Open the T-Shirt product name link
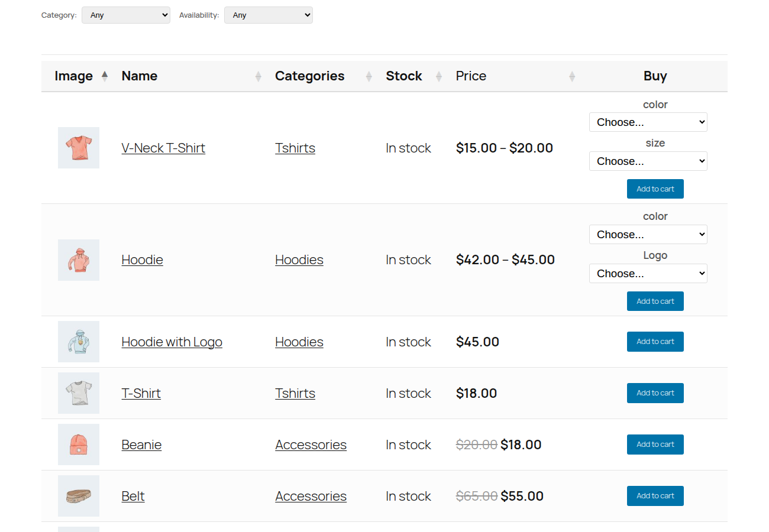Screen dimensions: 769x532 point(141,393)
